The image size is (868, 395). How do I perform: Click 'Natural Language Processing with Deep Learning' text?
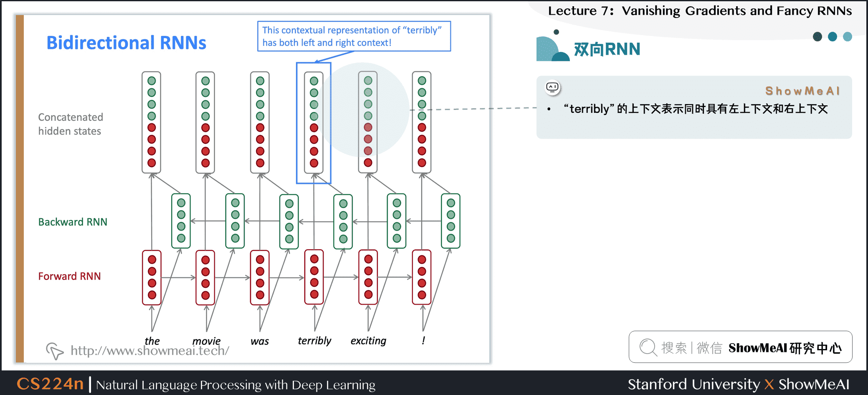click(235, 385)
